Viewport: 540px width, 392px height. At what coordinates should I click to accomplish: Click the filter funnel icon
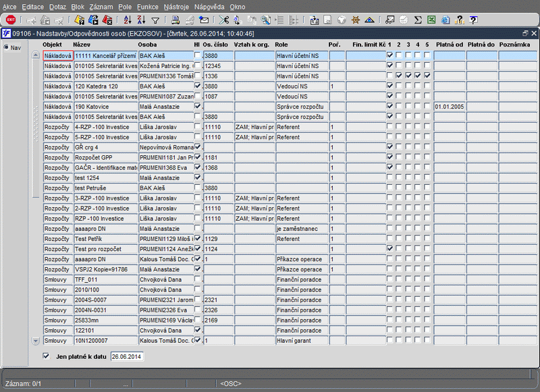[x=155, y=20]
